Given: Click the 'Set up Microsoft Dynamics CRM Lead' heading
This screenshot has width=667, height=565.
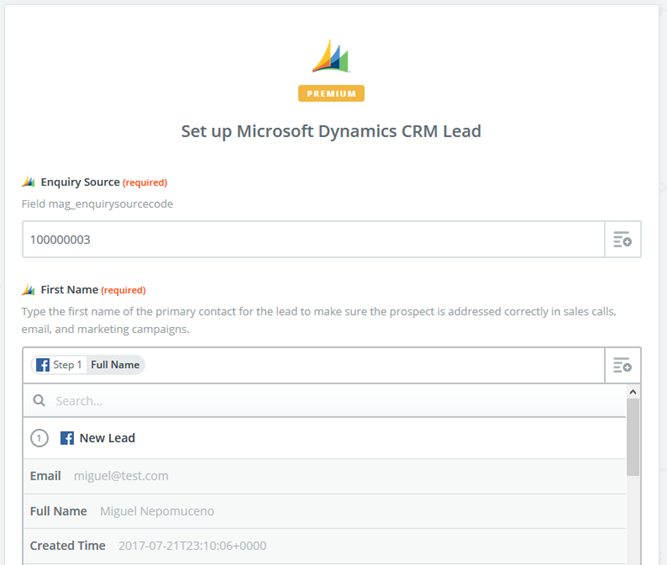Looking at the screenshot, I should (x=331, y=131).
